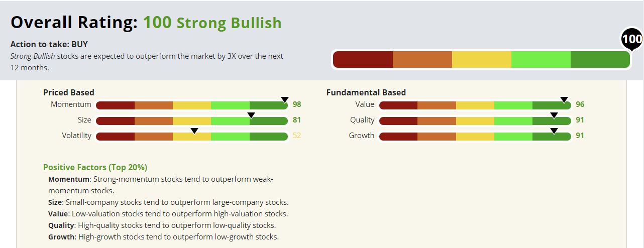Viewport: 644px width, 248px height.
Task: Click the dark red segment of overall rating bar
Action: coord(363,59)
